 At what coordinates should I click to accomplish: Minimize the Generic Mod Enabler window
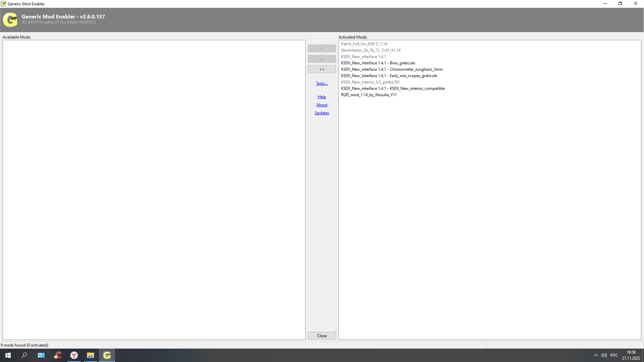pos(605,4)
